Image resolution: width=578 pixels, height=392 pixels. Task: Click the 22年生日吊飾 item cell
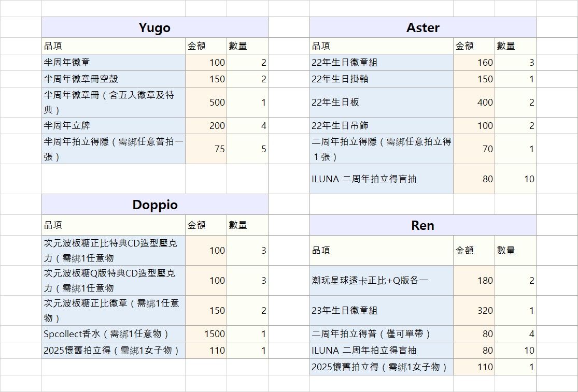click(x=381, y=125)
